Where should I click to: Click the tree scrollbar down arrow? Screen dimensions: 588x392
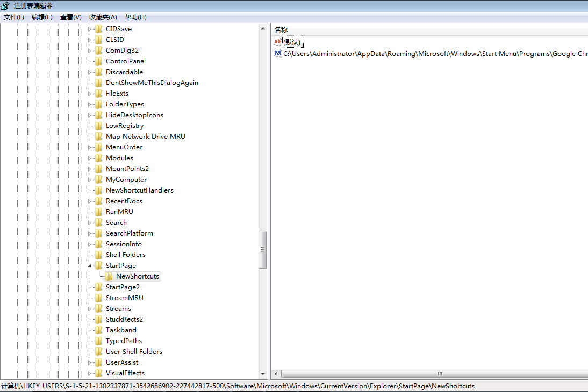point(262,374)
